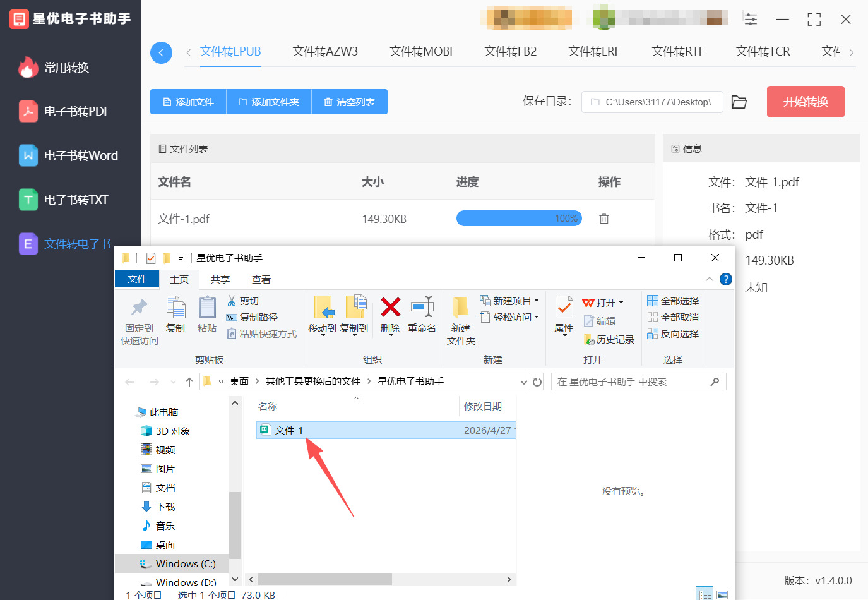Switch to the 文件转AZW3 tab
This screenshot has height=600, width=868.
[325, 51]
